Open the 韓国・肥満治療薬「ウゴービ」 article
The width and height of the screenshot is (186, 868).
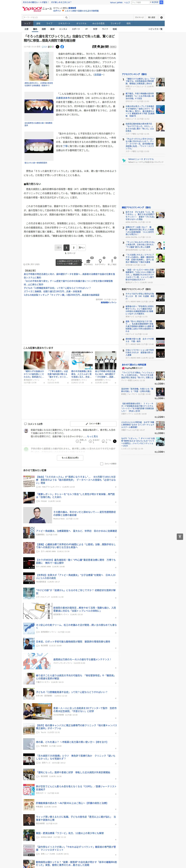[70, 833]
